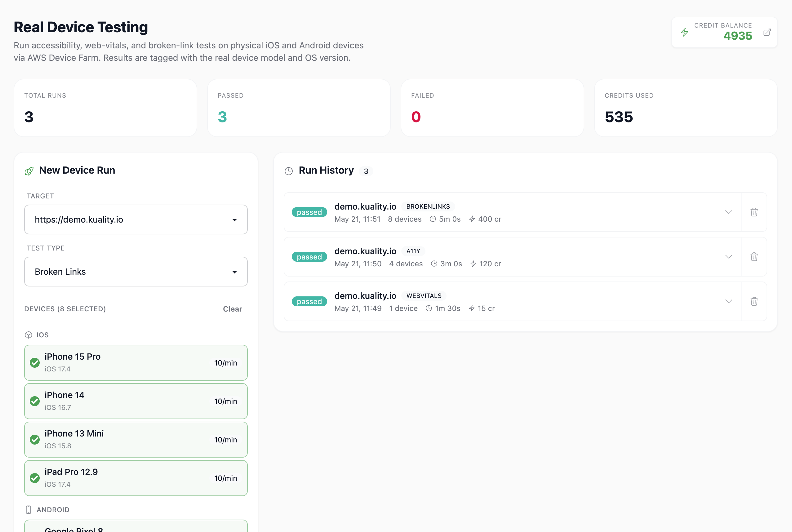Click the 10/min rate on iPhone 13 Mini

point(226,440)
